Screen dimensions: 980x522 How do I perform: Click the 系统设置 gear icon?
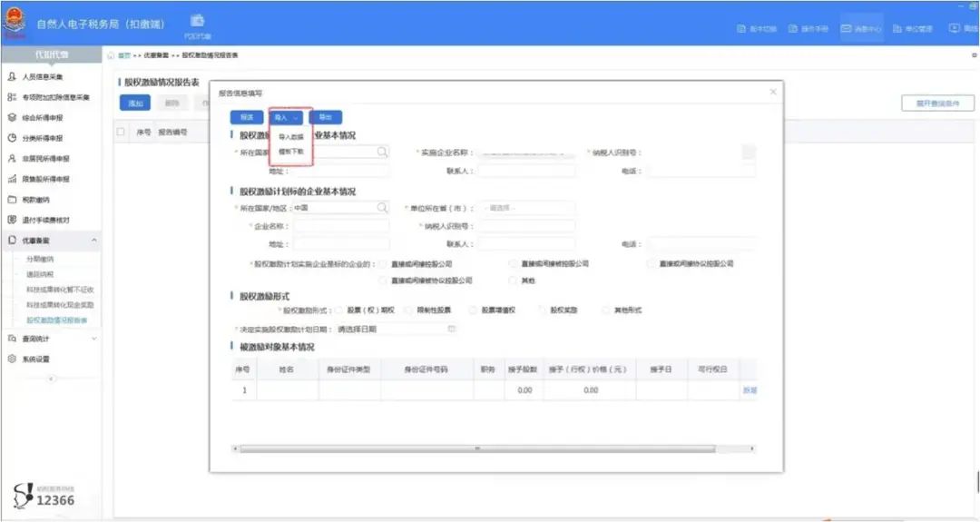(x=13, y=359)
